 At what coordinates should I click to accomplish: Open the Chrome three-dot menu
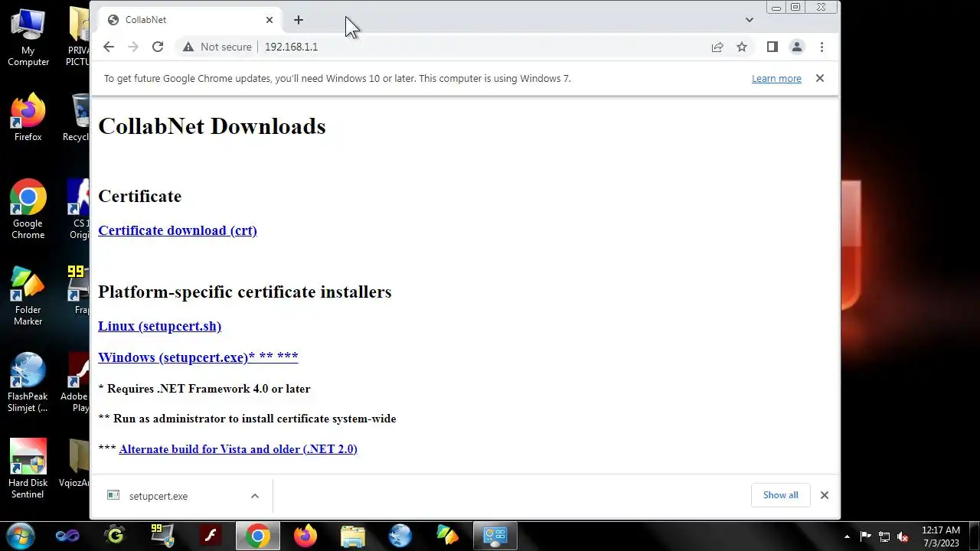point(822,47)
